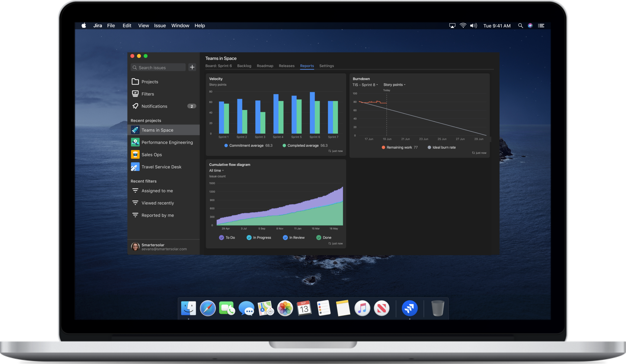626x364 pixels.
Task: Select the Performance Engineering project icon
Action: pos(135,142)
